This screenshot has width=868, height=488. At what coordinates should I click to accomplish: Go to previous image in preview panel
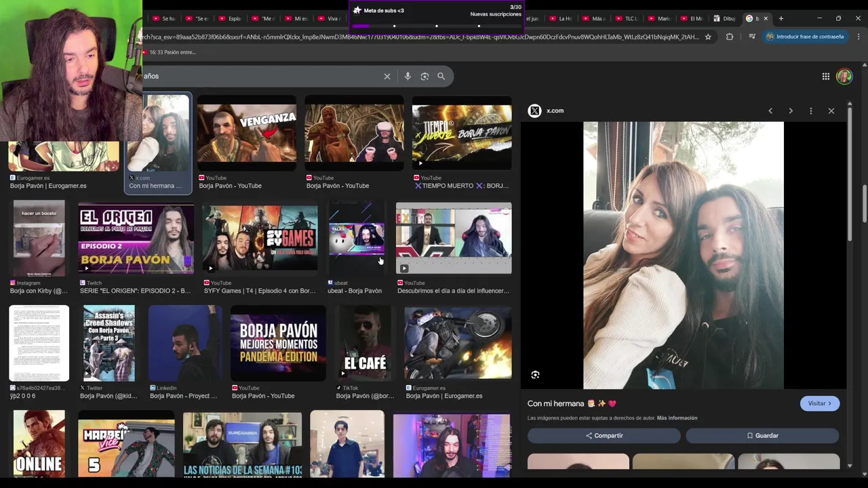point(770,110)
